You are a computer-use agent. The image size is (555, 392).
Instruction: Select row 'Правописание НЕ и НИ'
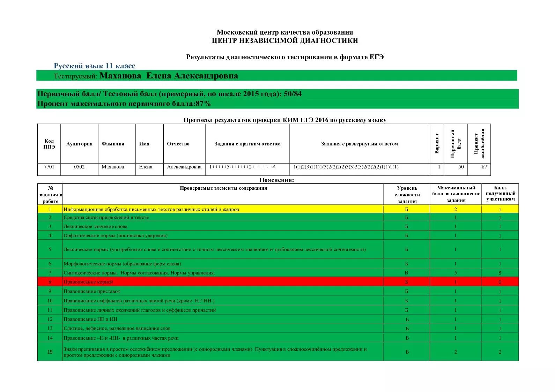(x=278, y=319)
